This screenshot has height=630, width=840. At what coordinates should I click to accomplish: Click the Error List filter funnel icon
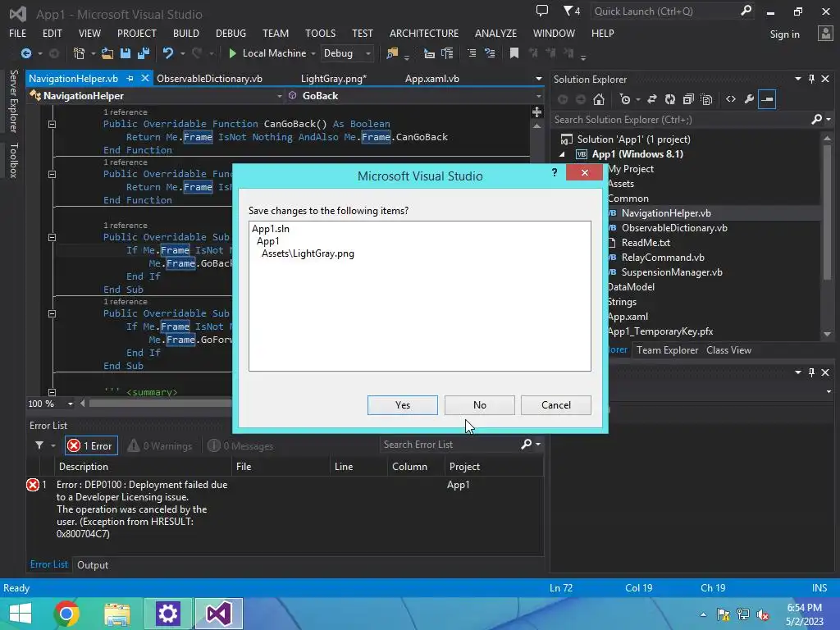point(39,445)
